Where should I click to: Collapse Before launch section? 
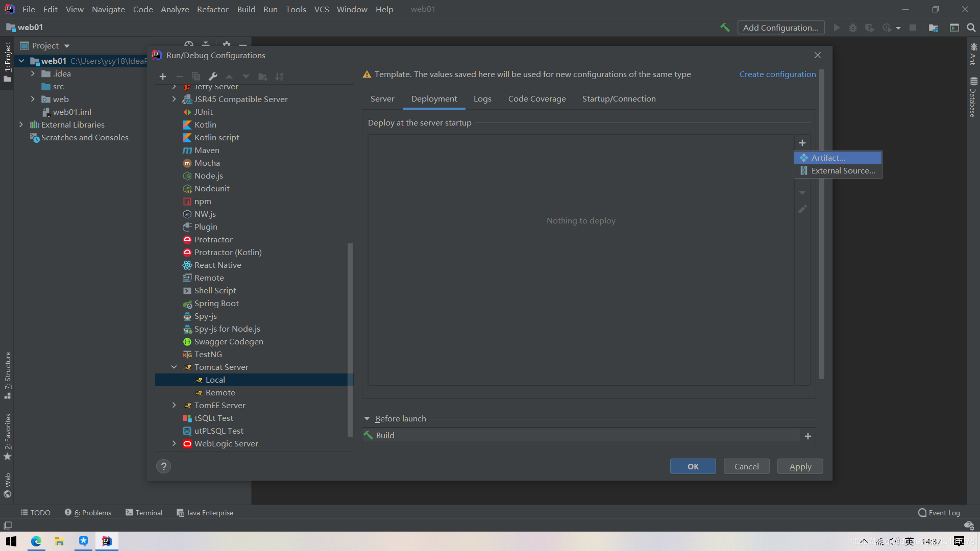[x=366, y=418]
